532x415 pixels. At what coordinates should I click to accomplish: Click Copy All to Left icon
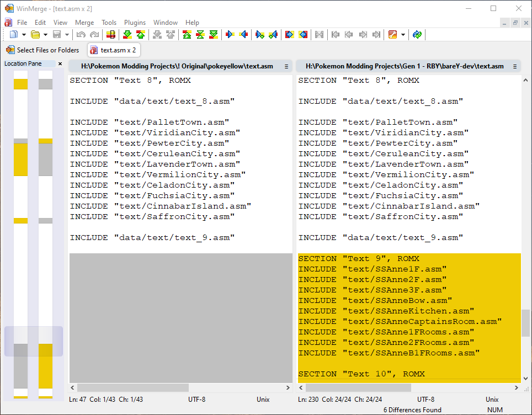pos(303,35)
